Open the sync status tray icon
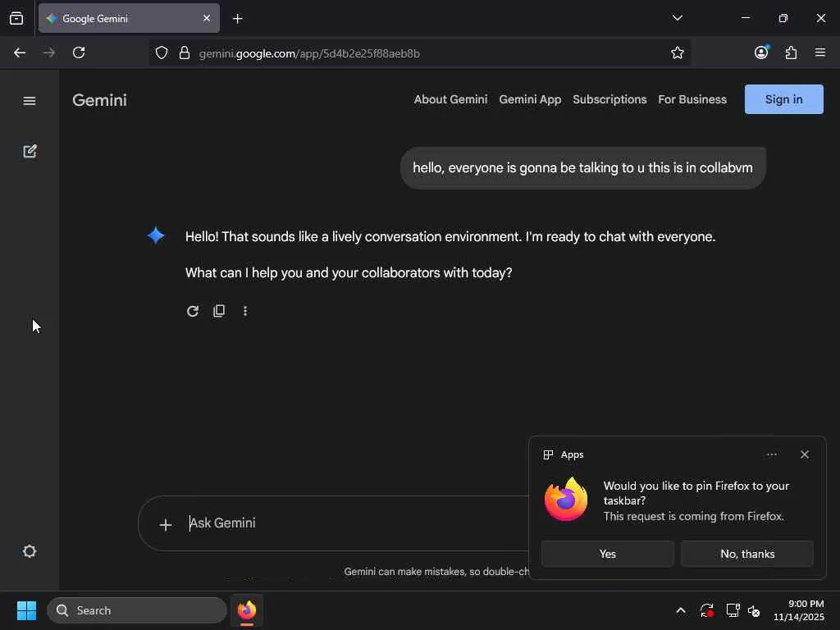840x630 pixels. tap(706, 610)
